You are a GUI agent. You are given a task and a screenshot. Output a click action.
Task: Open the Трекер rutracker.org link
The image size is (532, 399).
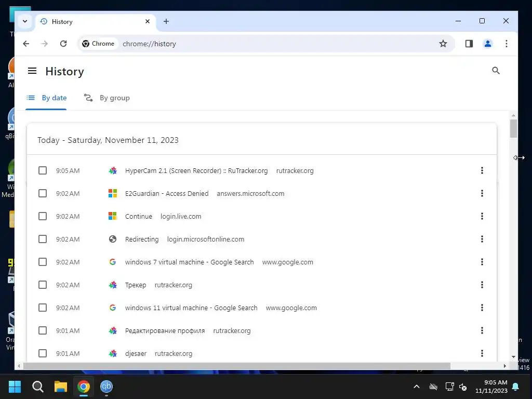[136, 285]
